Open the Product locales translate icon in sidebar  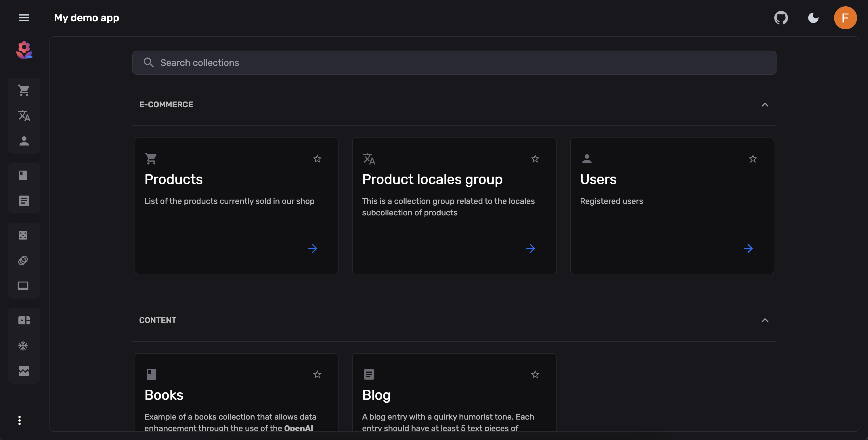pyautogui.click(x=24, y=116)
